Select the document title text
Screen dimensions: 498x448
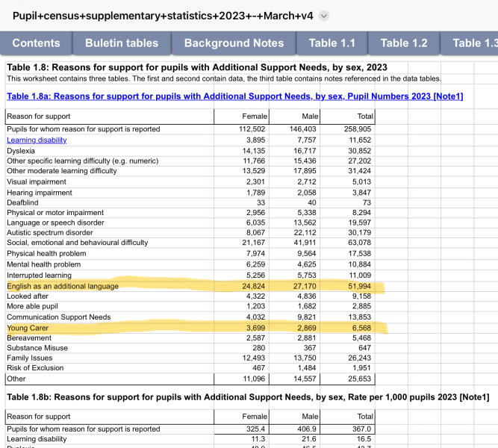click(163, 16)
